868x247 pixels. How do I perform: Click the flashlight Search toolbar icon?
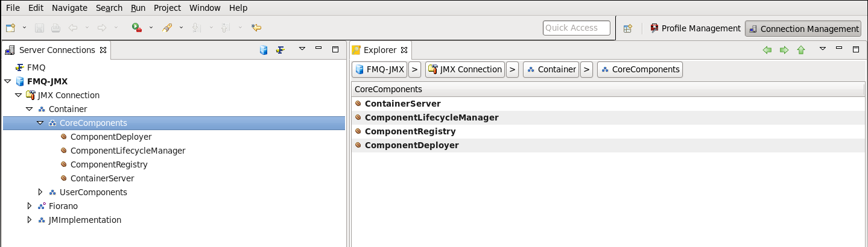168,28
